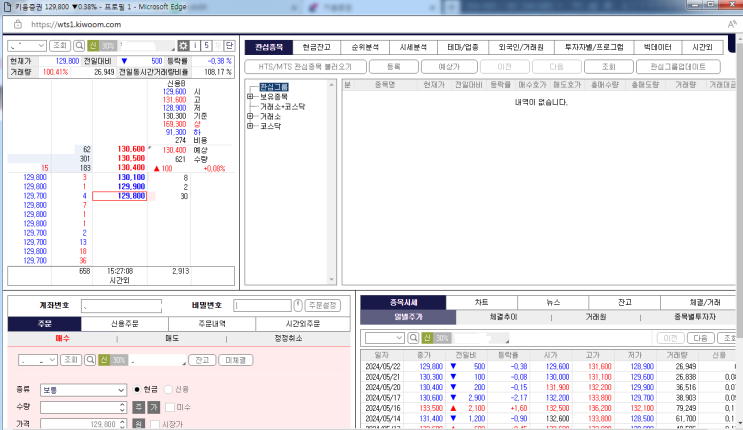Tick the 시장가 checkbox
The image size is (743, 430).
[154, 424]
